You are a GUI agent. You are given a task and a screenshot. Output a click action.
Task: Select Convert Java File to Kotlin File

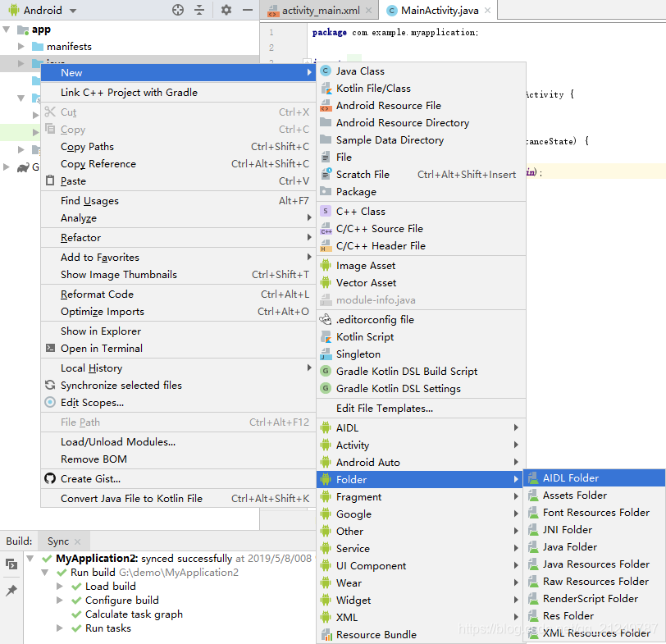(x=179, y=498)
